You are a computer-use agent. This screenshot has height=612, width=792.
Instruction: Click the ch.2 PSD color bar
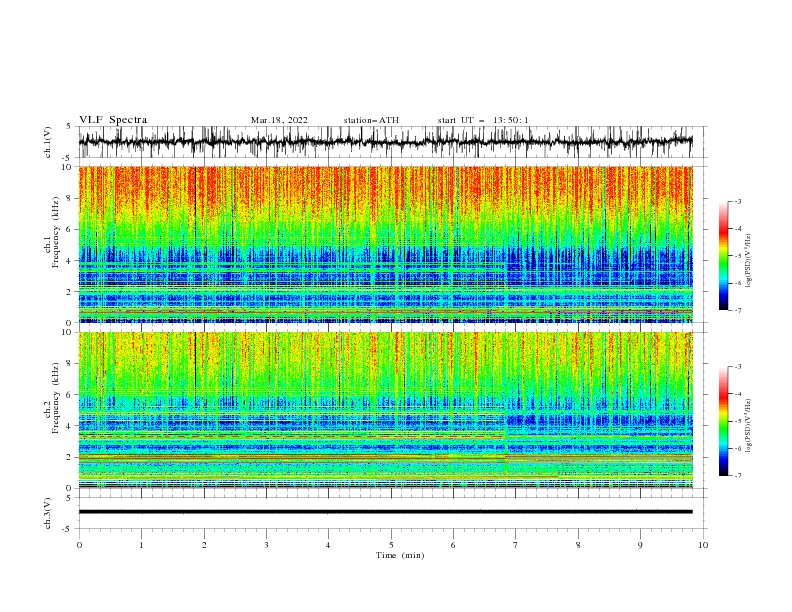[x=723, y=421]
